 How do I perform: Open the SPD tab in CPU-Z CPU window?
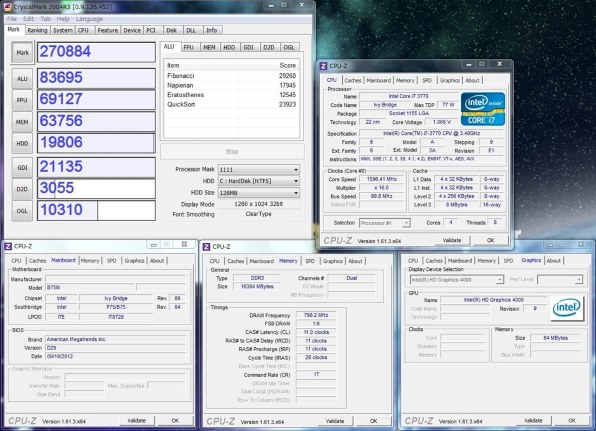click(427, 81)
